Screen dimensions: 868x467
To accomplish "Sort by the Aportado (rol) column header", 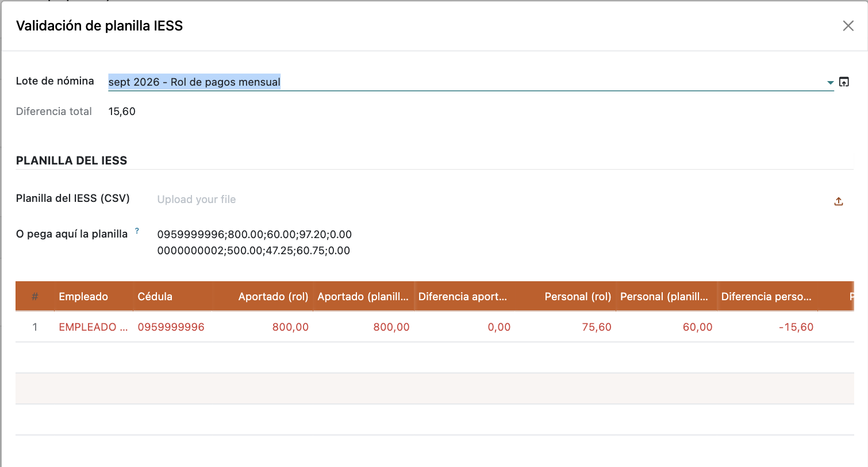I will pyautogui.click(x=263, y=297).
